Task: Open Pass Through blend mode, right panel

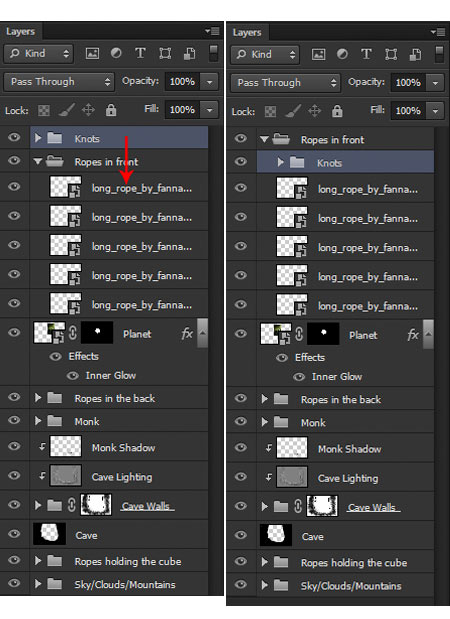Action: click(285, 83)
